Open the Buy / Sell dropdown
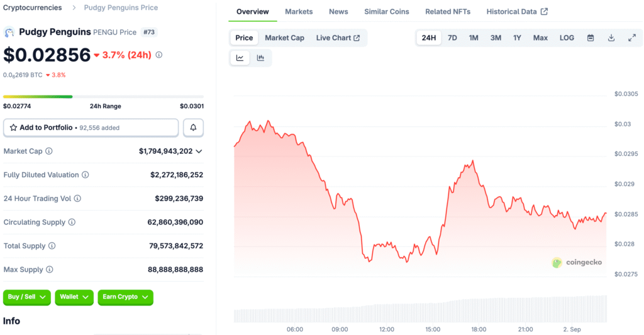 click(28, 297)
